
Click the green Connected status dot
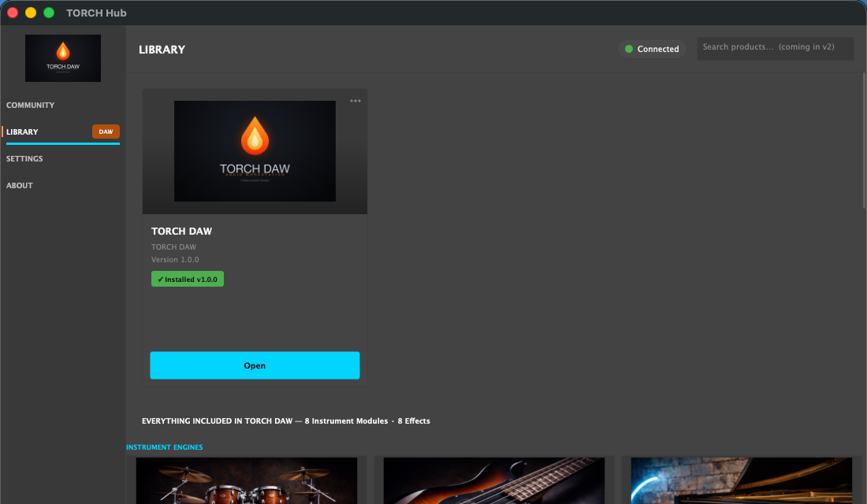[629, 49]
